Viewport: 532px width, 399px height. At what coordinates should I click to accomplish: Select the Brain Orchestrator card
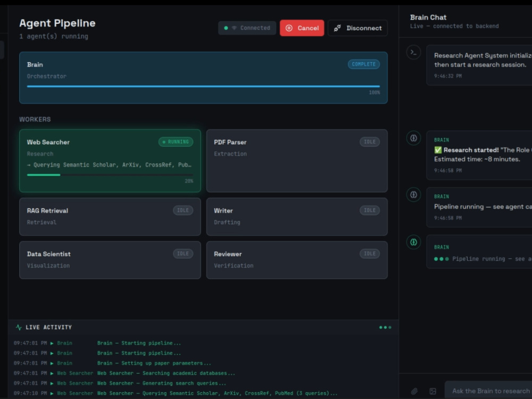coord(203,78)
